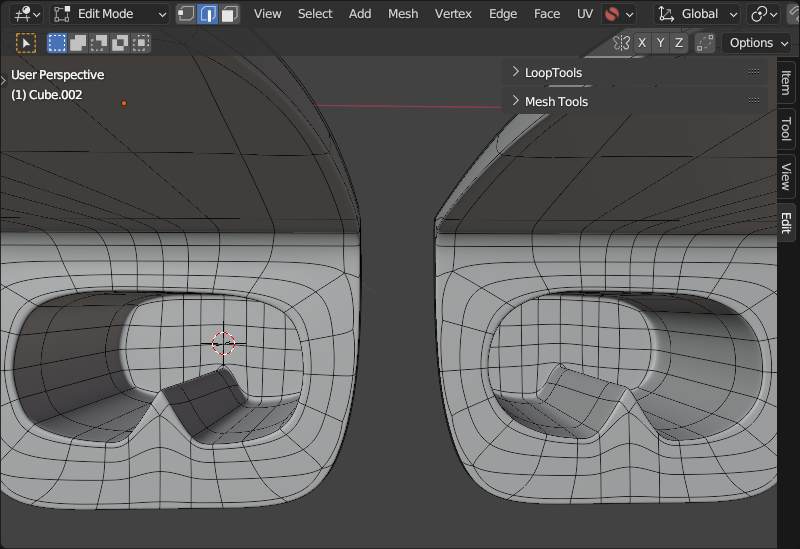
Task: Open the Add menu
Action: [x=360, y=14]
